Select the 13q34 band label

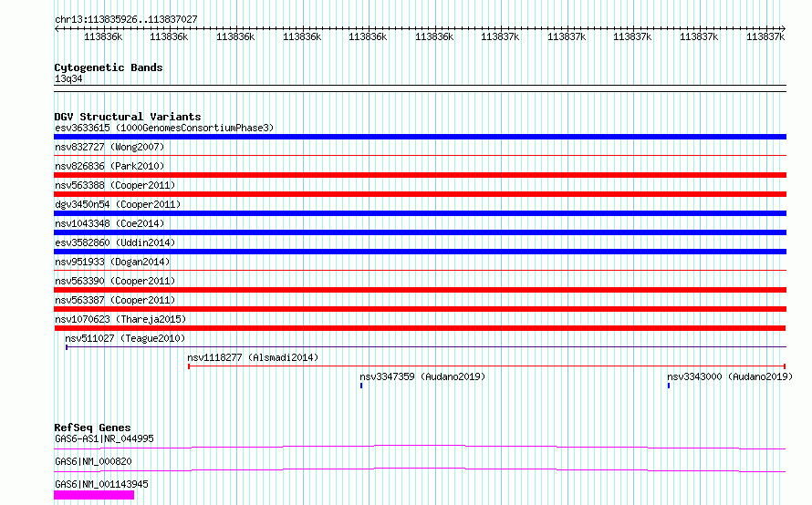coord(68,78)
